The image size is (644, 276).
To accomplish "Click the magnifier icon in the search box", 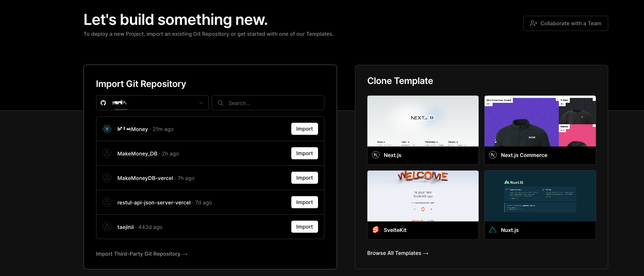I will tap(221, 103).
